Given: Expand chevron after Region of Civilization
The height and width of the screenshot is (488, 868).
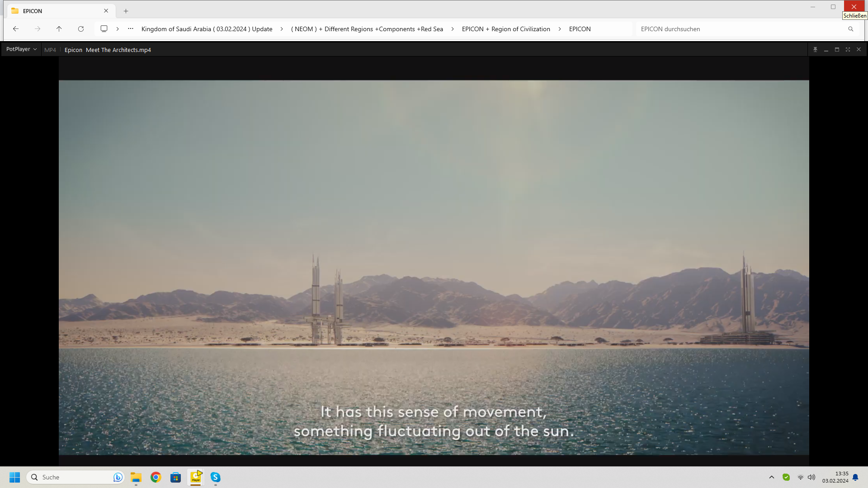Looking at the screenshot, I should coord(560,29).
